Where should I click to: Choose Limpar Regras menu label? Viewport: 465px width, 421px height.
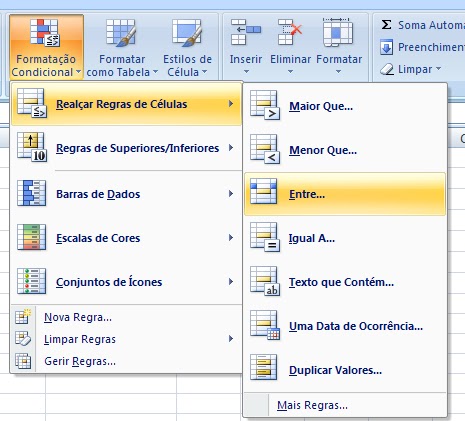click(80, 339)
